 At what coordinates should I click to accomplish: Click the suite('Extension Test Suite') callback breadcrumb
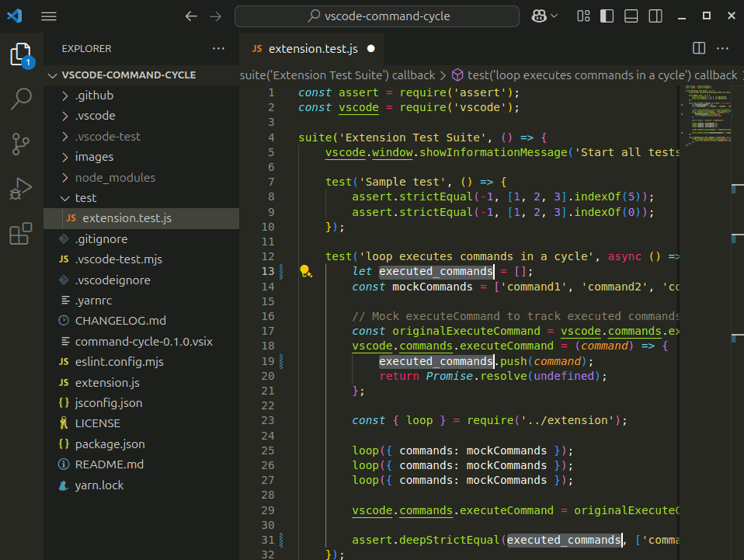coord(337,75)
